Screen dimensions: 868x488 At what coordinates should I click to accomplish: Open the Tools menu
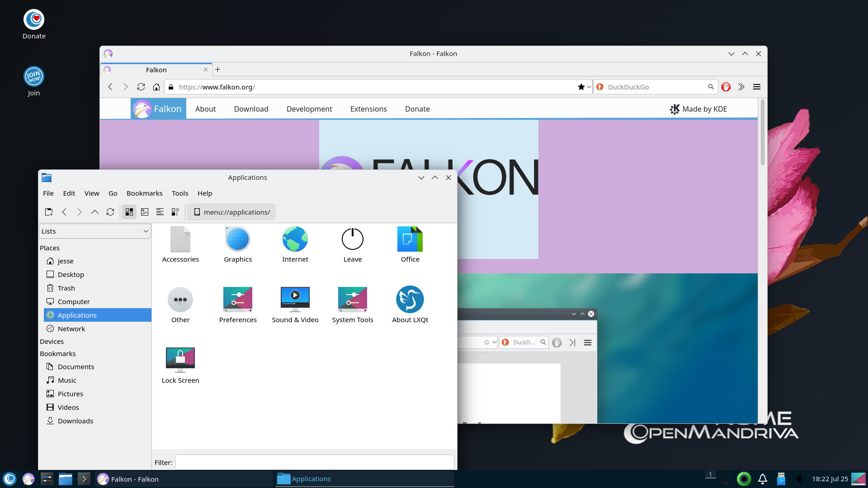coord(180,193)
